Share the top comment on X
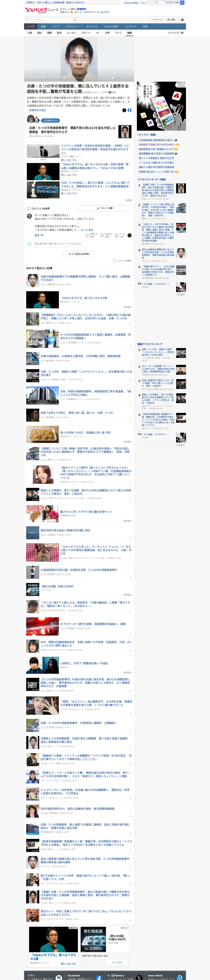The height and width of the screenshot is (980, 210). 130,236
